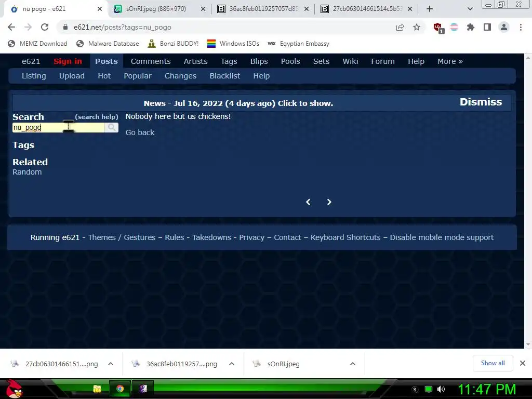Open the Pools page
Image resolution: width=532 pixels, height=399 pixels.
tap(290, 61)
